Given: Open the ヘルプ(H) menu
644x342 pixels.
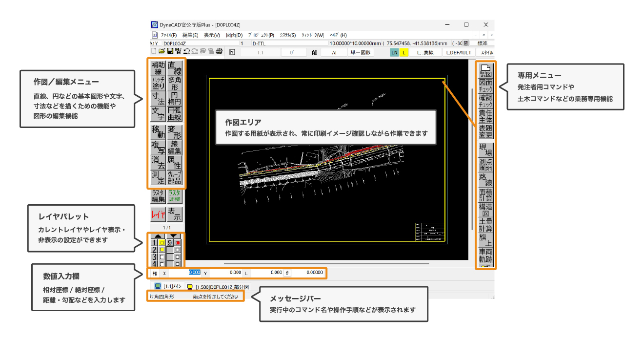Looking at the screenshot, I should point(339,35).
